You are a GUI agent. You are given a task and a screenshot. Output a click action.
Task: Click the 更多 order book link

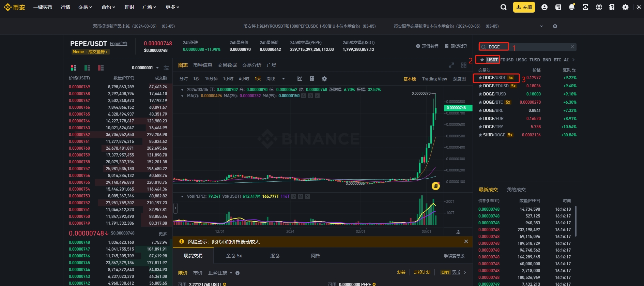click(163, 234)
